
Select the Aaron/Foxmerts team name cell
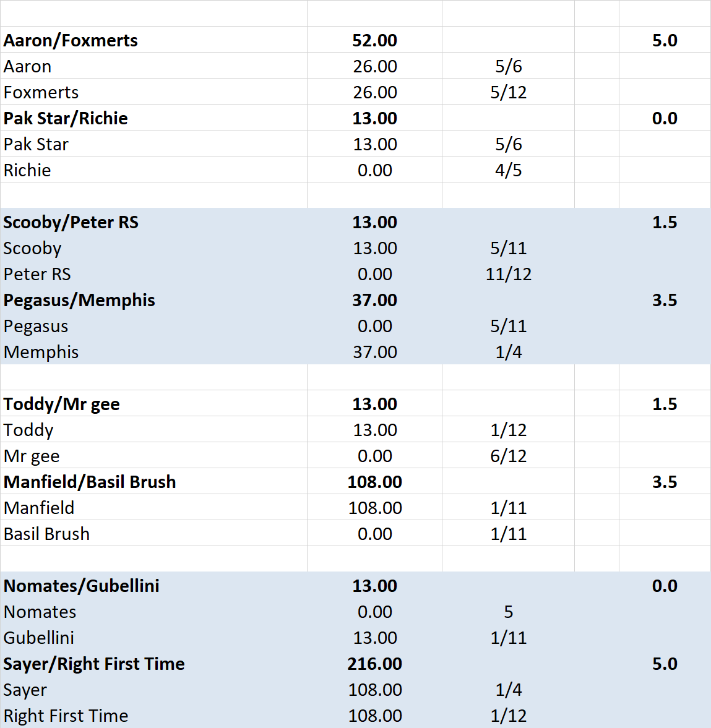point(71,40)
